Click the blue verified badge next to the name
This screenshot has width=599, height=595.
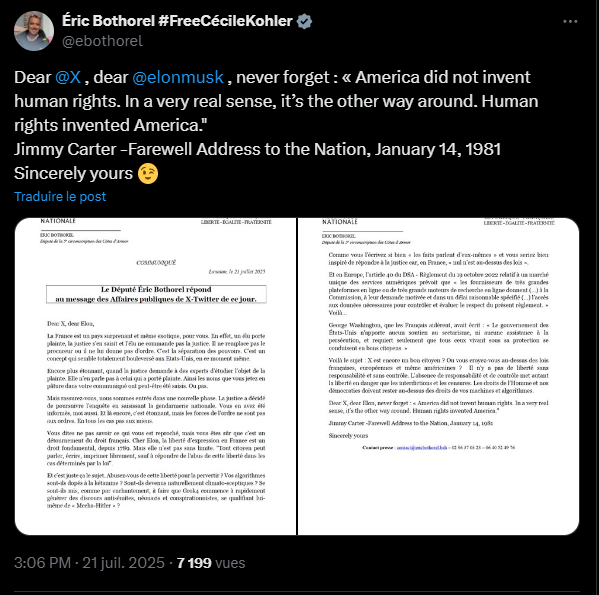pyautogui.click(x=304, y=21)
